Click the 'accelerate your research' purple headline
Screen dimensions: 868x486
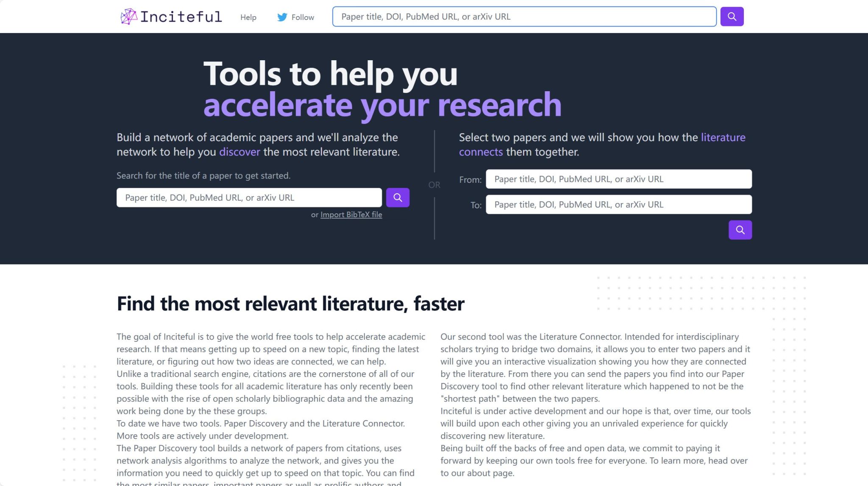(382, 105)
